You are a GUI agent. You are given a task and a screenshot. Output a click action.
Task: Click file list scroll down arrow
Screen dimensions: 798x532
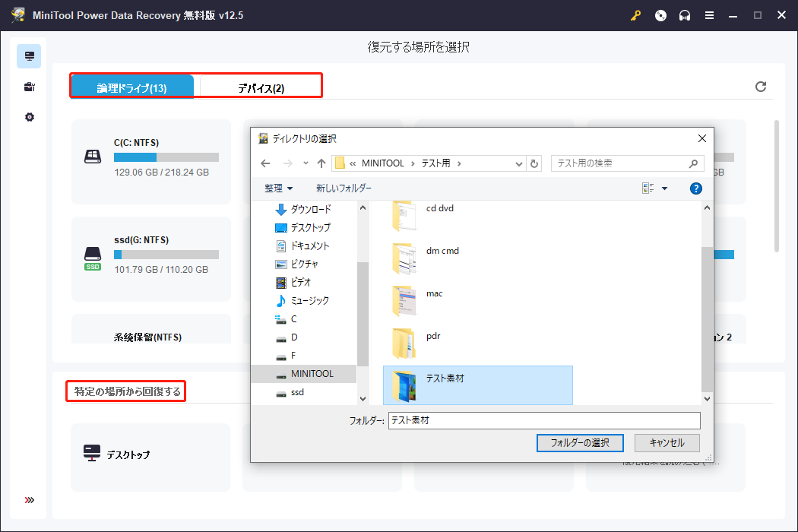point(707,398)
